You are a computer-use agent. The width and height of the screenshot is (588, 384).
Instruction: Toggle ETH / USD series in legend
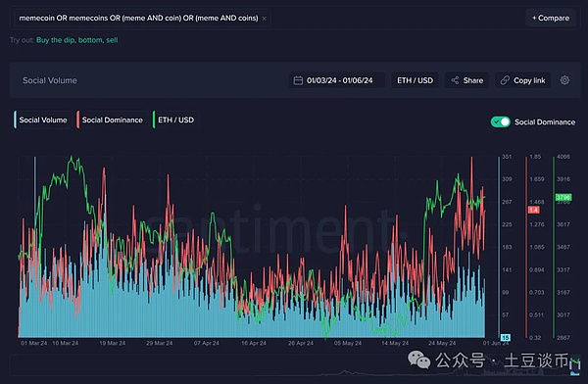pos(174,120)
